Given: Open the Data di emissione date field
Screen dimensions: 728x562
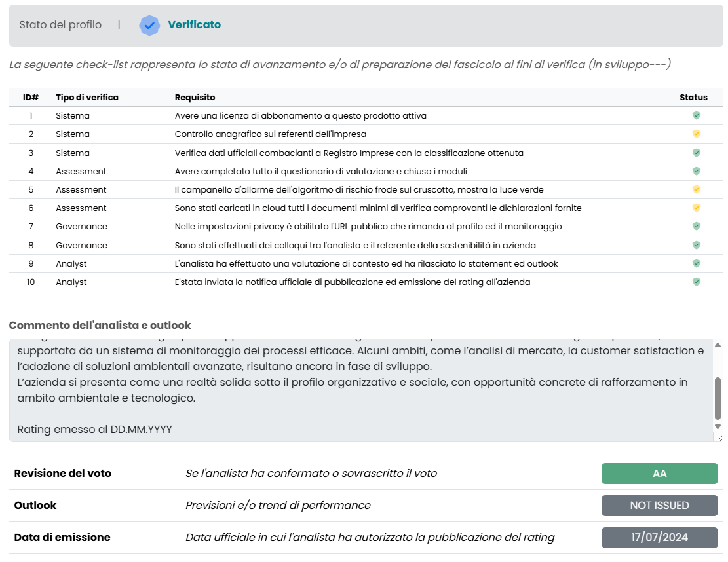Looking at the screenshot, I should coord(659,537).
